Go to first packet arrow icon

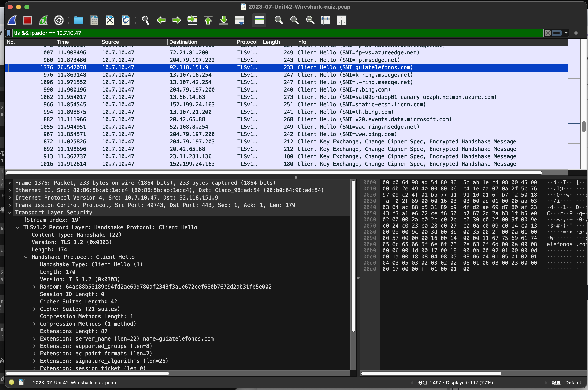point(208,20)
